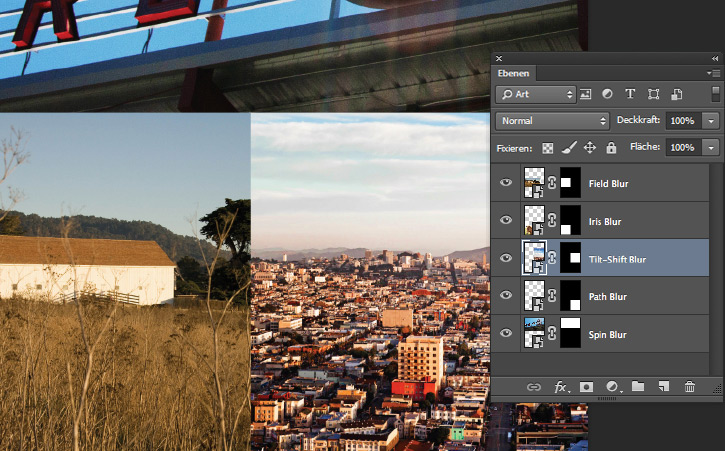The width and height of the screenshot is (725, 451).
Task: Select the Iris Blur layer name
Action: (x=605, y=222)
